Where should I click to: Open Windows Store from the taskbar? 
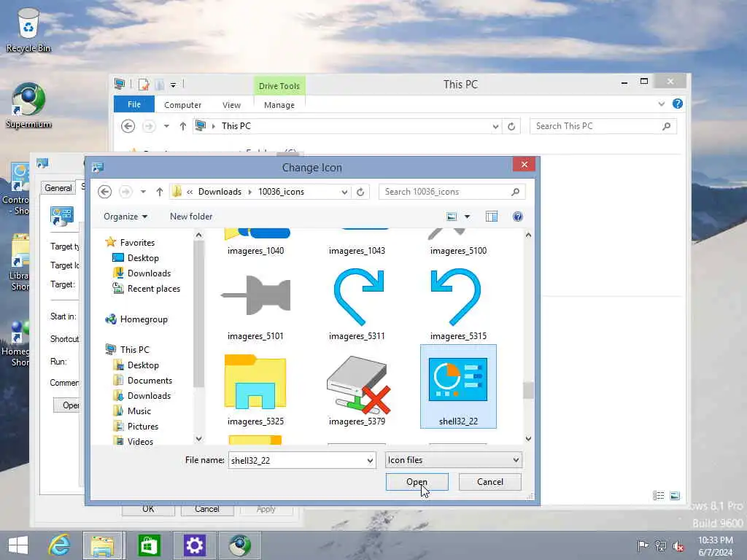[149, 545]
